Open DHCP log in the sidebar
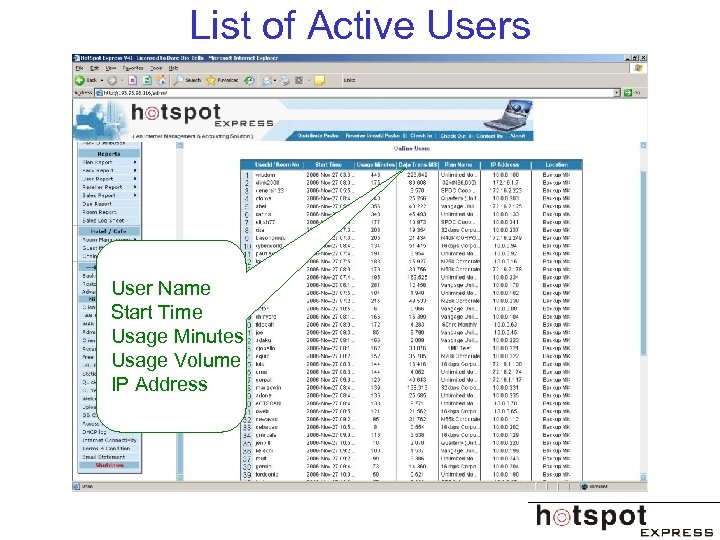 94,432
